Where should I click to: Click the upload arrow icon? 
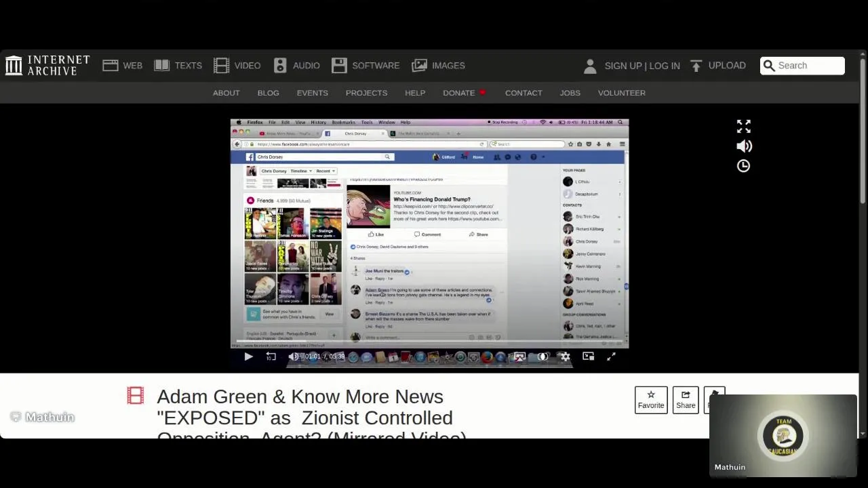pos(696,66)
